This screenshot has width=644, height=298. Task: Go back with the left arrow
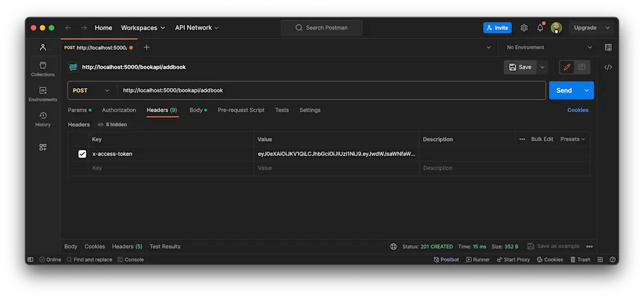pos(68,28)
